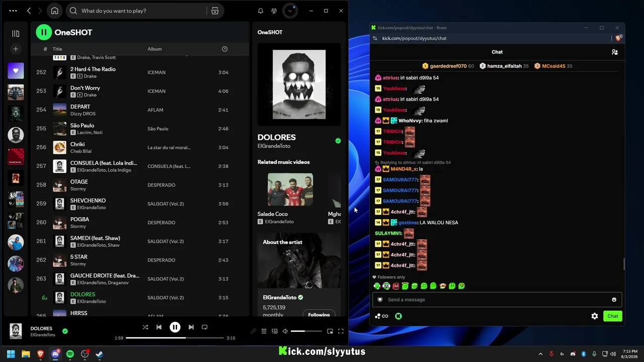Open Discord from the taskbar
The width and height of the screenshot is (644, 362).
point(55,354)
